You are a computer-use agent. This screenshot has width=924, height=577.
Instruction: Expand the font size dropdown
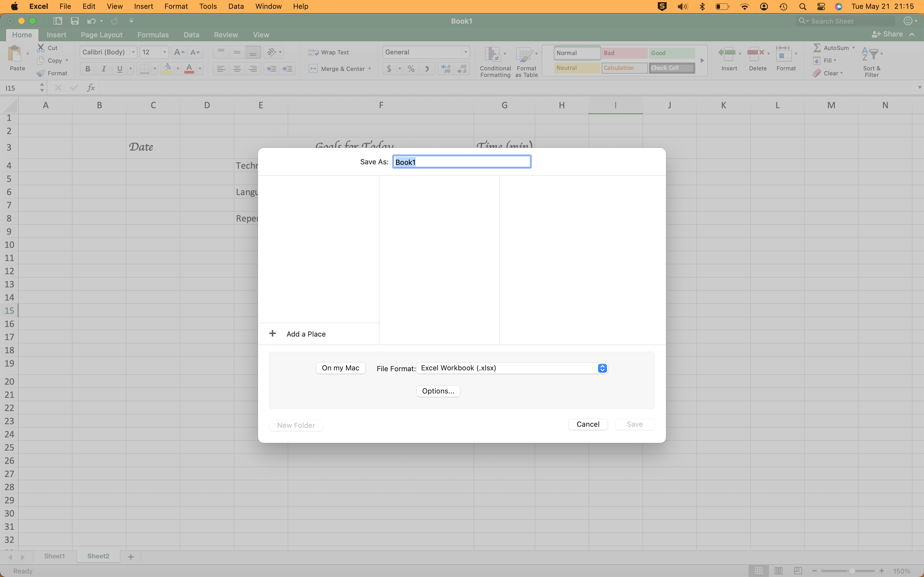coord(164,52)
